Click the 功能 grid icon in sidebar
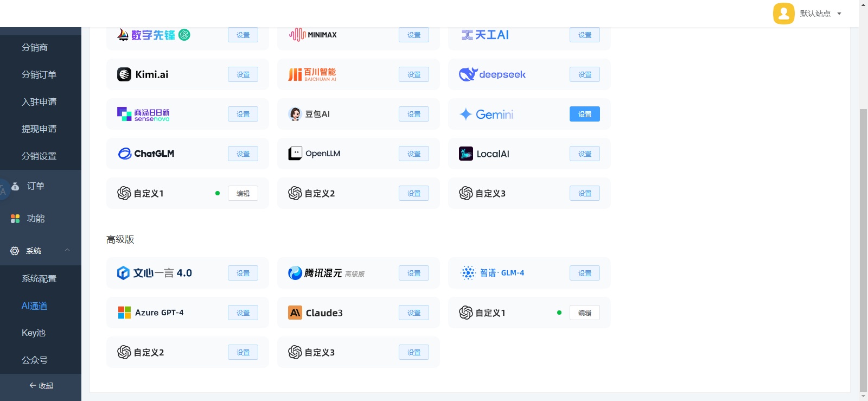The image size is (868, 401). coord(15,219)
